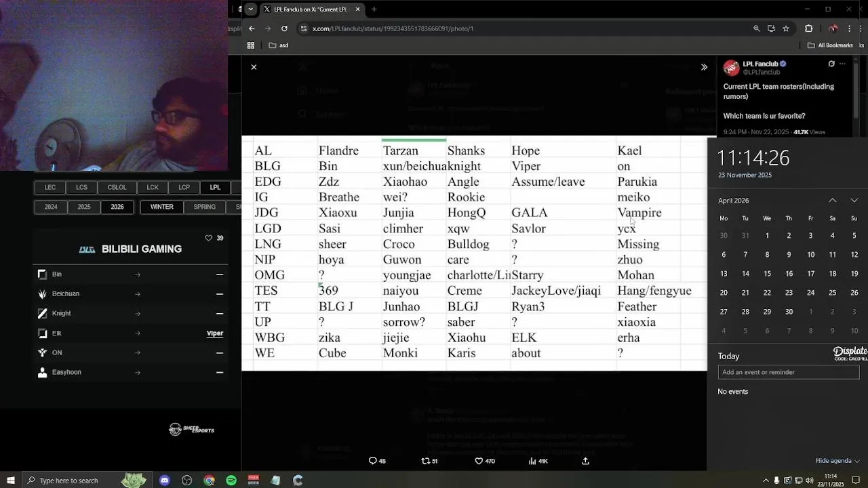The width and height of the screenshot is (868, 488).
Task: Open the Windows Start menu
Action: 10,481
